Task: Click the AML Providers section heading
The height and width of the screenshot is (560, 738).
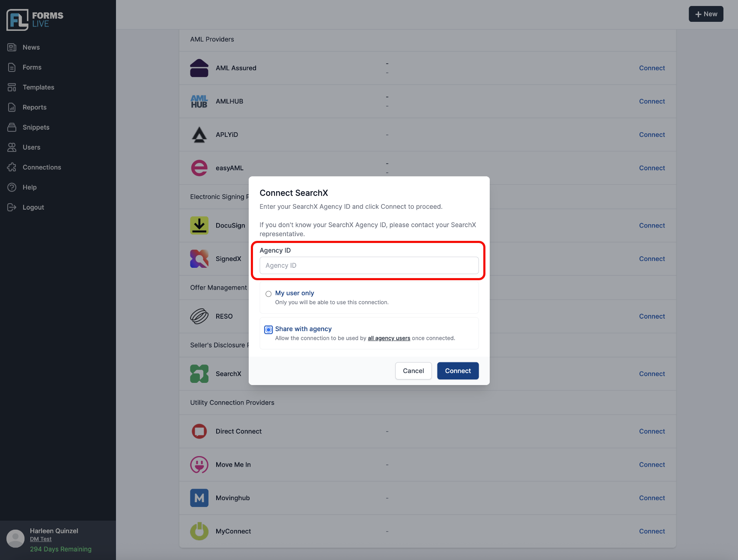Action: click(x=212, y=39)
